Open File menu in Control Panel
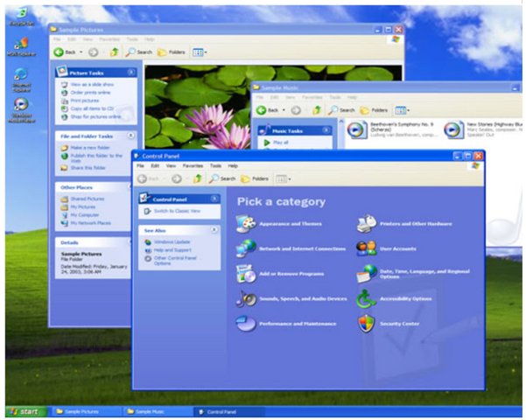This screenshot has height=420, width=526. pos(140,165)
